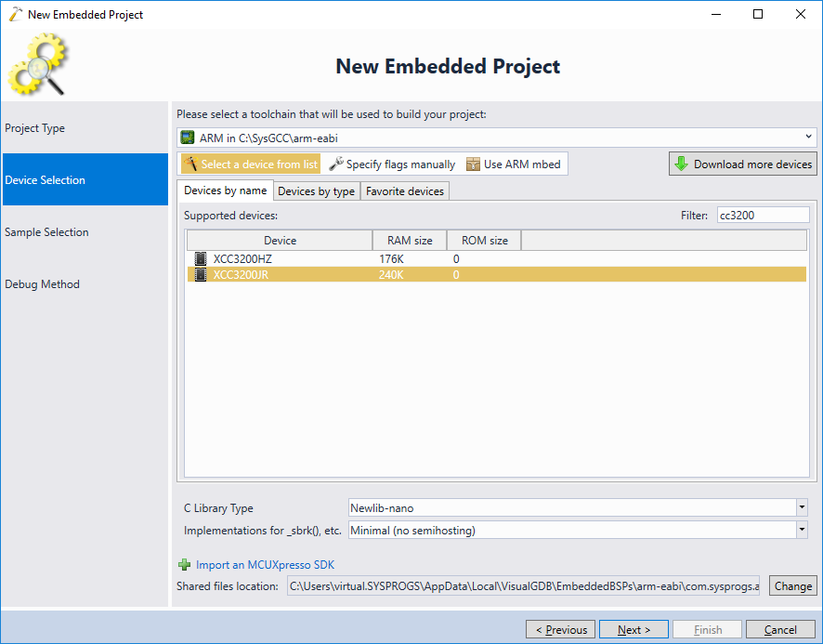Expand the Implementations for _sbrk() dropdown
823x644 pixels.
pyautogui.click(x=802, y=530)
